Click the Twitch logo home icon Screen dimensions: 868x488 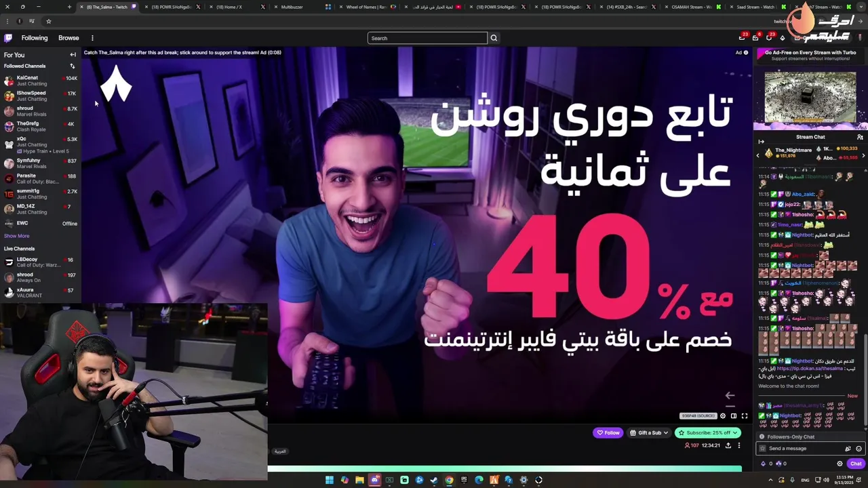coord(8,38)
